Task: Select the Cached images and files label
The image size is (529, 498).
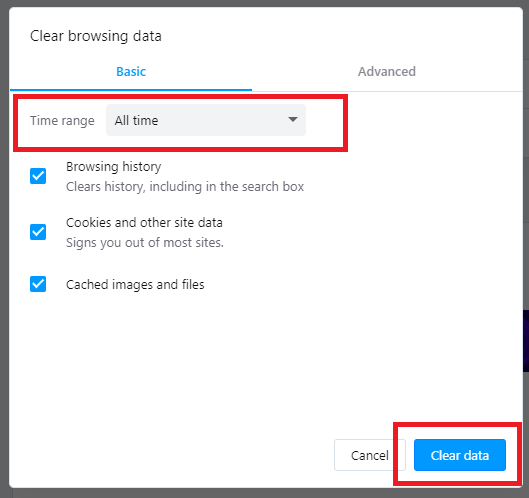Action: (135, 285)
